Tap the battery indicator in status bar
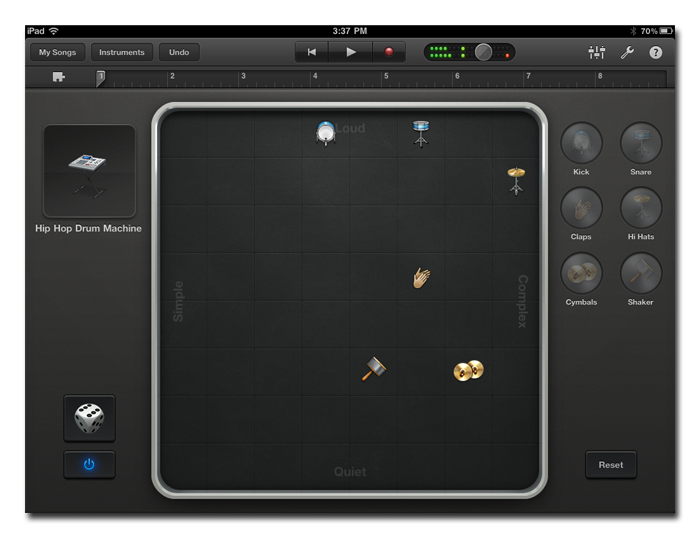Image resolution: width=700 pixels, height=538 pixels. (666, 31)
